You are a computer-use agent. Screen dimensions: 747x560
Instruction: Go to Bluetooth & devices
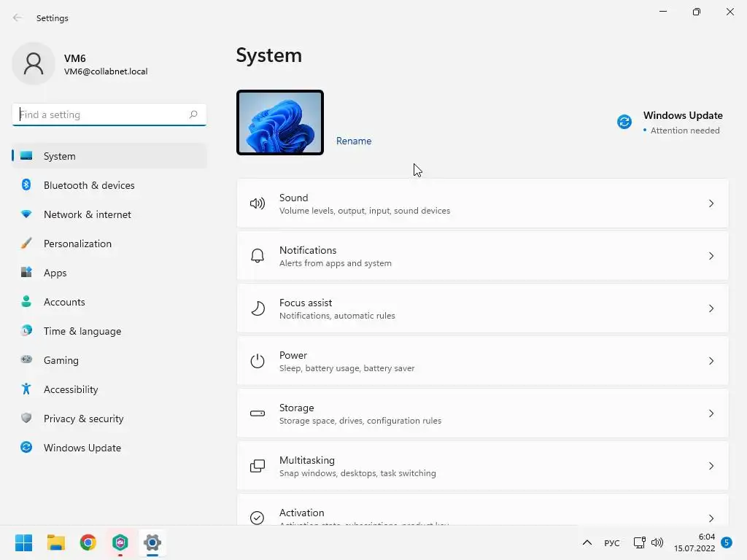tap(109, 184)
